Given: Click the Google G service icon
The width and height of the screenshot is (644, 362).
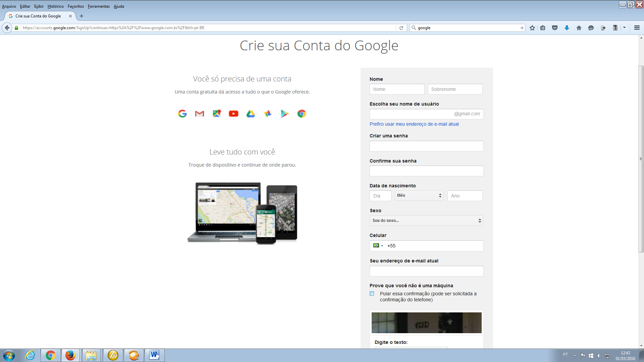Looking at the screenshot, I should (x=182, y=114).
